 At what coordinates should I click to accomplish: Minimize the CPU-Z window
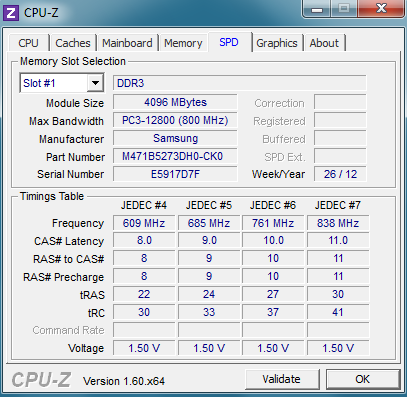(317, 9)
